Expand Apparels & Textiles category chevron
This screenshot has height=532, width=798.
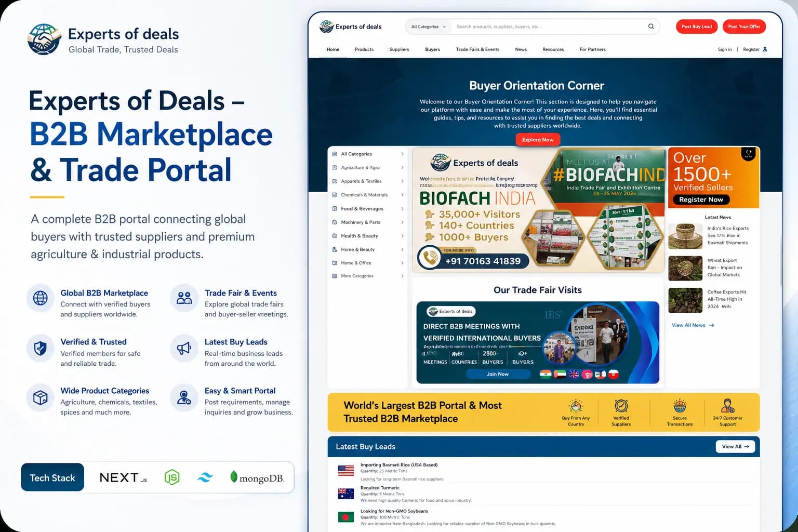point(402,181)
